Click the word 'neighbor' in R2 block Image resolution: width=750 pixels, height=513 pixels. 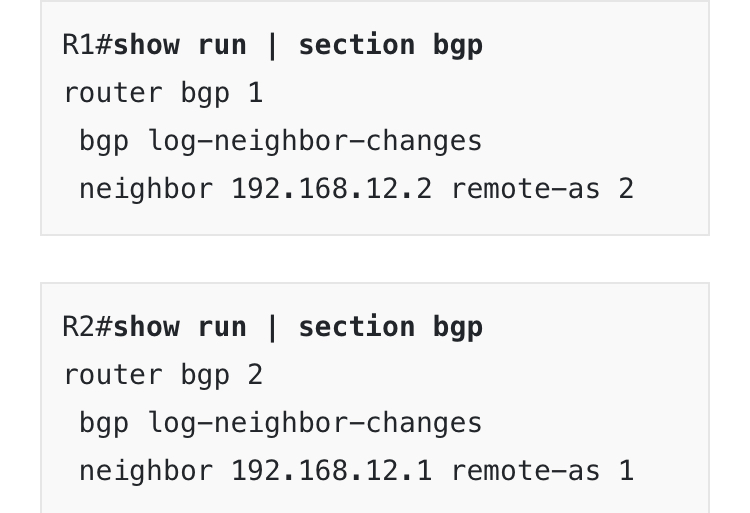[x=146, y=471]
